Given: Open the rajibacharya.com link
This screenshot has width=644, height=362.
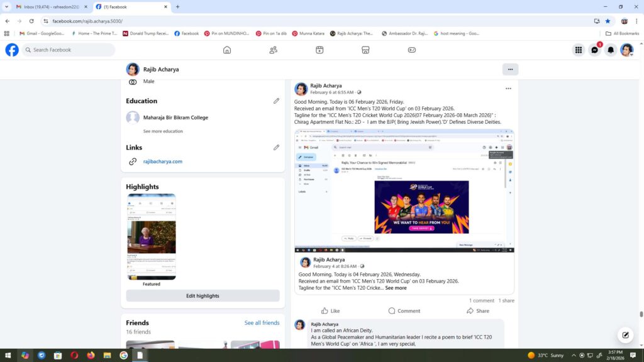Looking at the screenshot, I should tap(162, 162).
